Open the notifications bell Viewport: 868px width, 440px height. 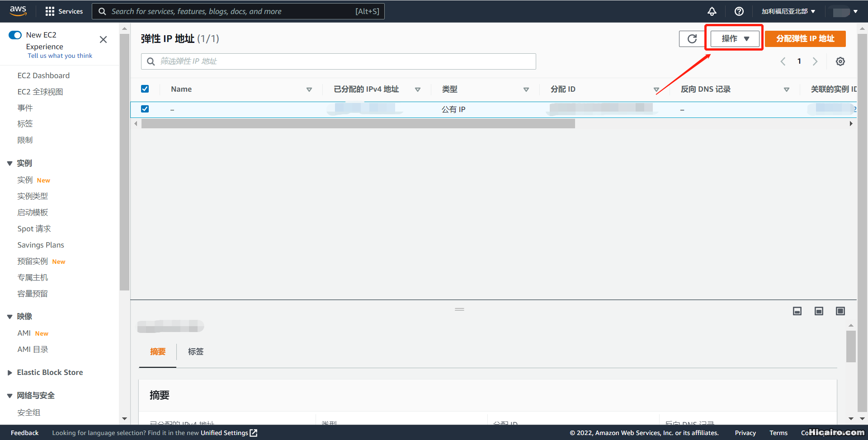[712, 11]
